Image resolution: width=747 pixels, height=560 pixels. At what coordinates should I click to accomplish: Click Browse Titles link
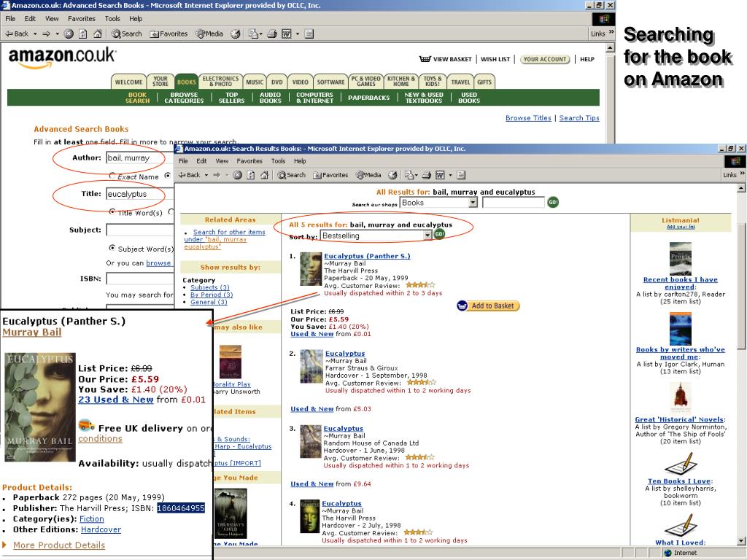[x=528, y=118]
